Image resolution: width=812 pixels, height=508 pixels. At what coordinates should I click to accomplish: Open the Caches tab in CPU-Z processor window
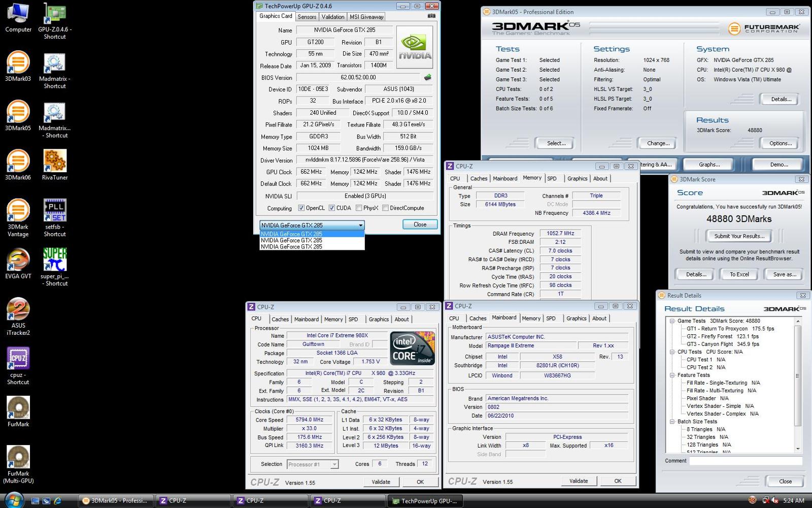point(280,320)
